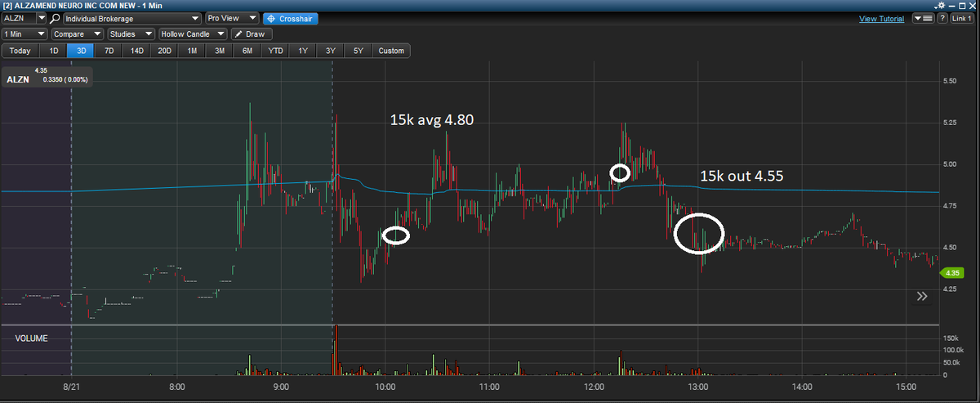
Task: Select the 6M range tab
Action: pos(247,51)
